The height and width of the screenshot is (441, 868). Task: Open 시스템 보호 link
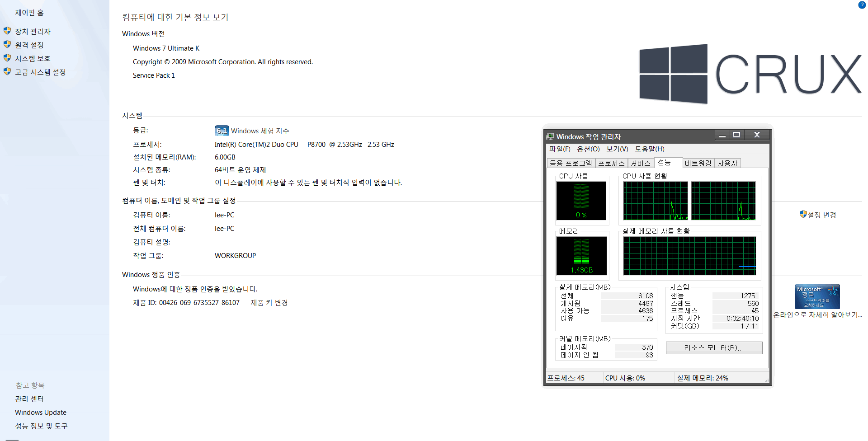pyautogui.click(x=33, y=58)
